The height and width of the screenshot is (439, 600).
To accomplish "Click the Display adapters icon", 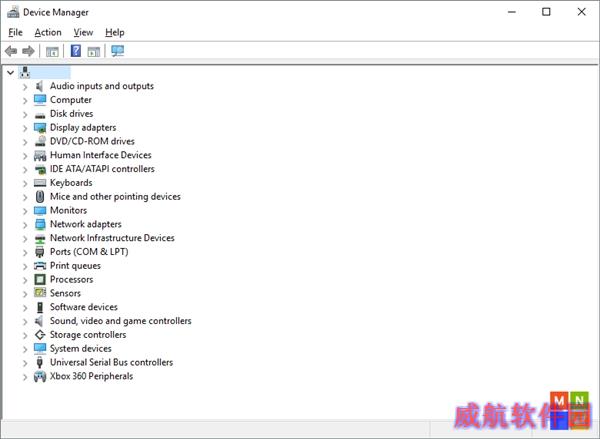I will (x=40, y=128).
